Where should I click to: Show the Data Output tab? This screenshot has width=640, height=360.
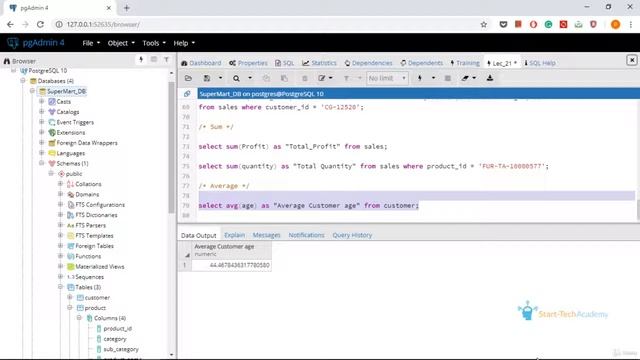pyautogui.click(x=198, y=235)
